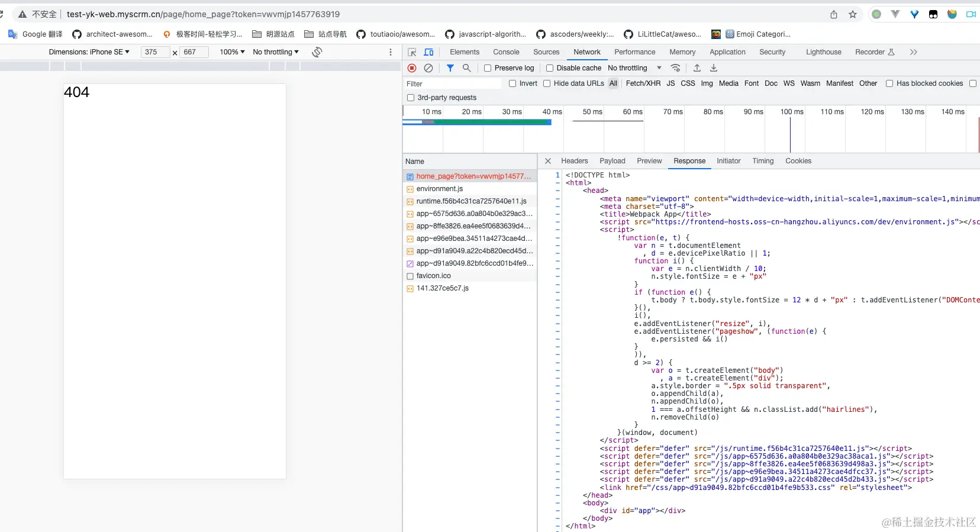Show the request Preview tab
Screen dimensions: 980x532
[x=649, y=161]
